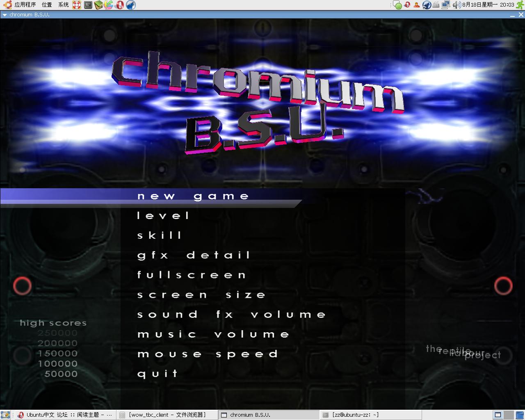Open the speaker volume tray icon
Image resolution: width=525 pixels, height=420 pixels.
(x=457, y=5)
